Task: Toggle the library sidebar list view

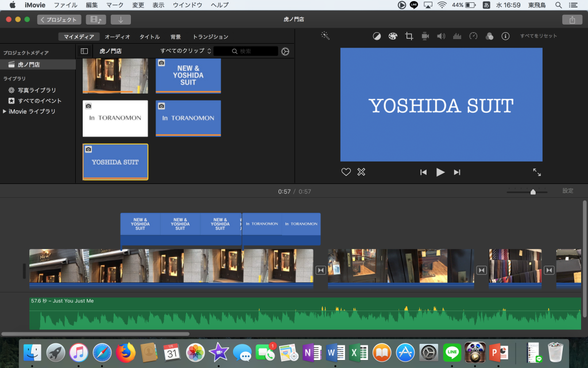Action: point(84,51)
